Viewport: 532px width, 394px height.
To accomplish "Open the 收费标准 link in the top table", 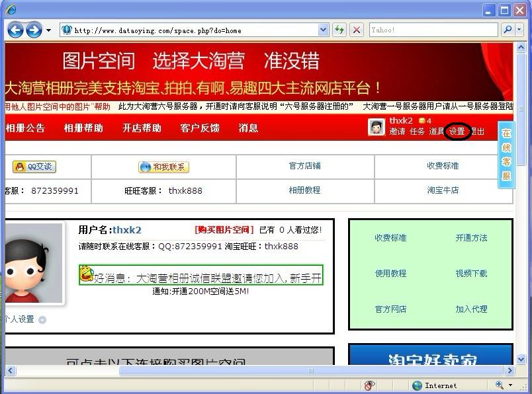I will click(x=443, y=166).
